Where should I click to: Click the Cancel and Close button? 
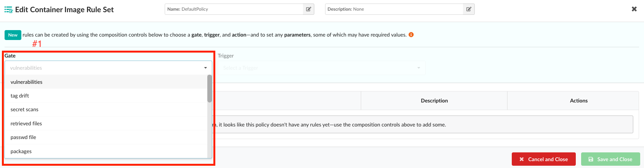point(543,159)
